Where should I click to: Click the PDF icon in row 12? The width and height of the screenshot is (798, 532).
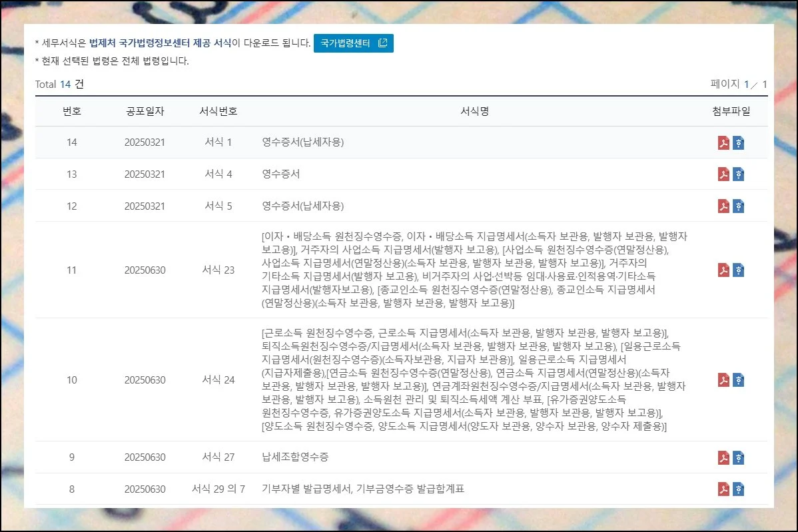click(x=723, y=206)
